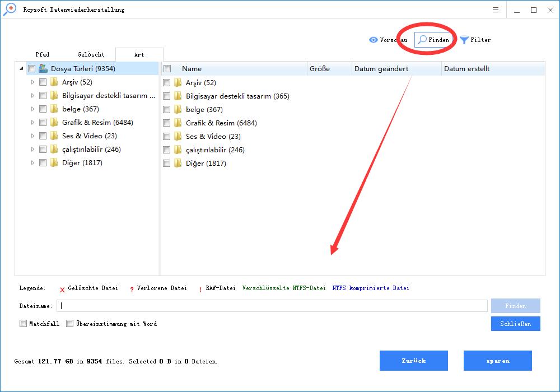
Task: Click the Zurück button
Action: coord(414,361)
